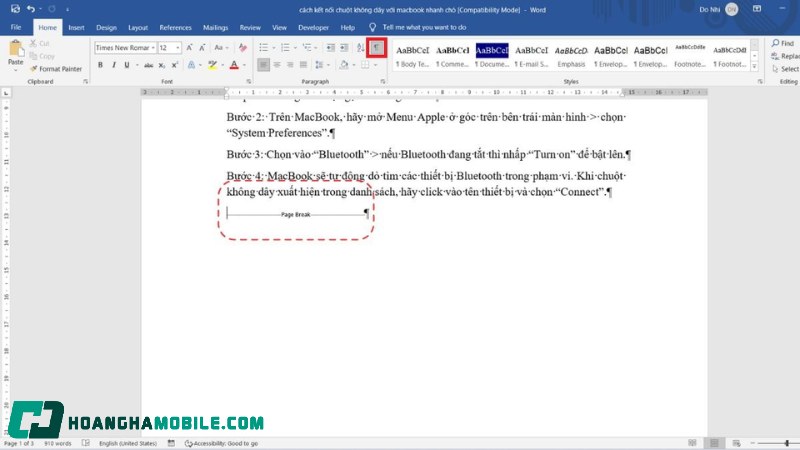Click the red Font Color swatch
The height and width of the screenshot is (450, 800).
233,65
